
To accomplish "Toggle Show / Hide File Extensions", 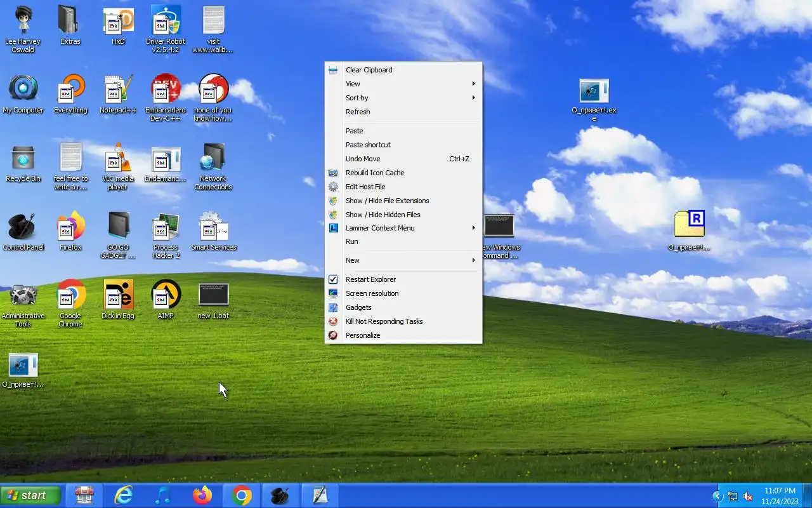I will point(403,201).
